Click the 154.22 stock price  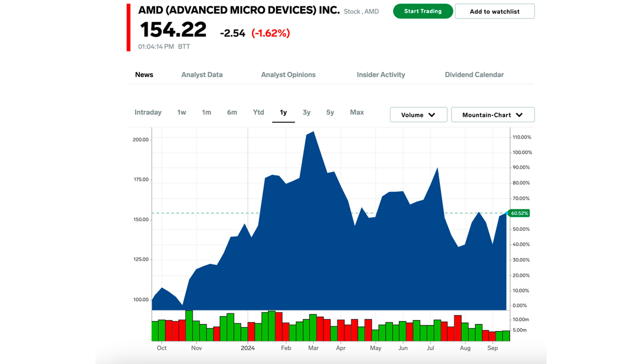(173, 30)
